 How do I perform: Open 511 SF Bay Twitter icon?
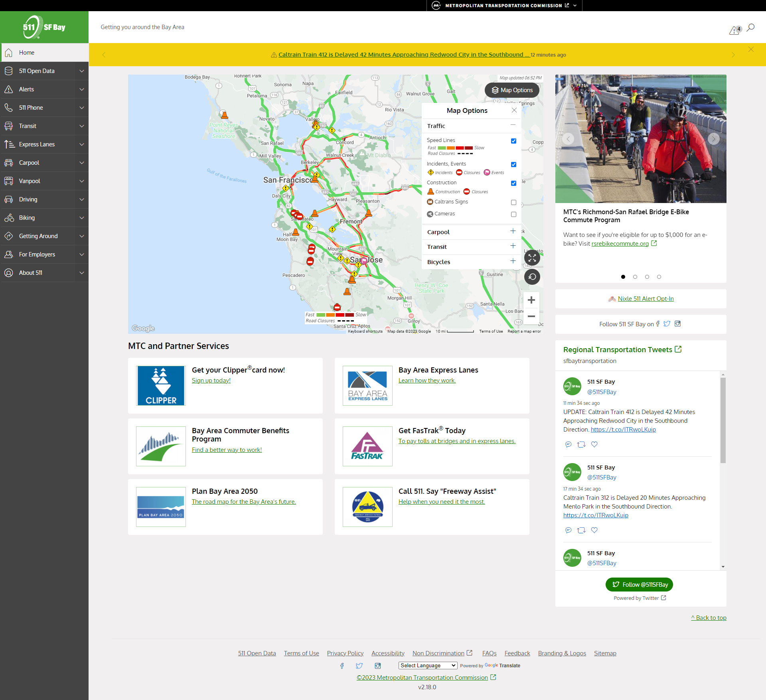point(667,324)
